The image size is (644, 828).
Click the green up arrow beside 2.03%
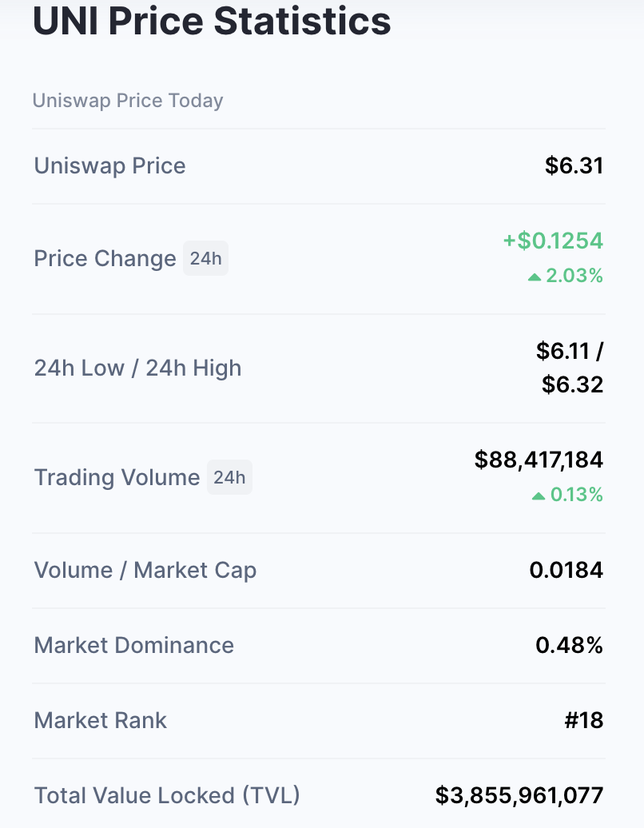535,277
